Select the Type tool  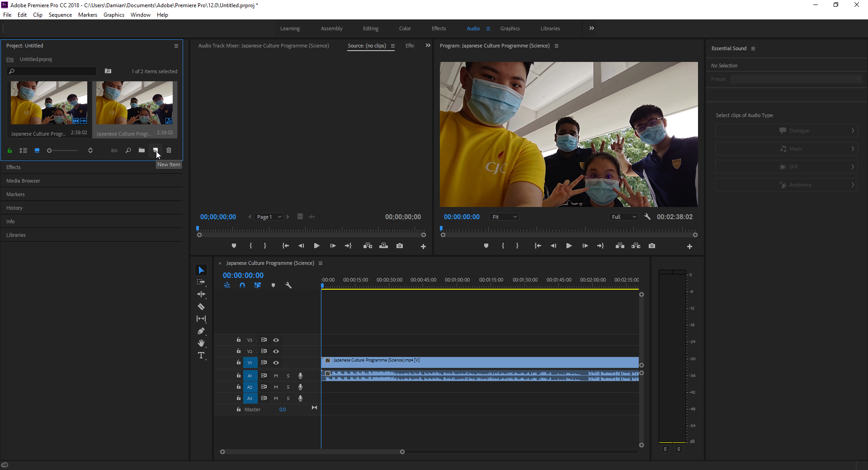point(201,356)
